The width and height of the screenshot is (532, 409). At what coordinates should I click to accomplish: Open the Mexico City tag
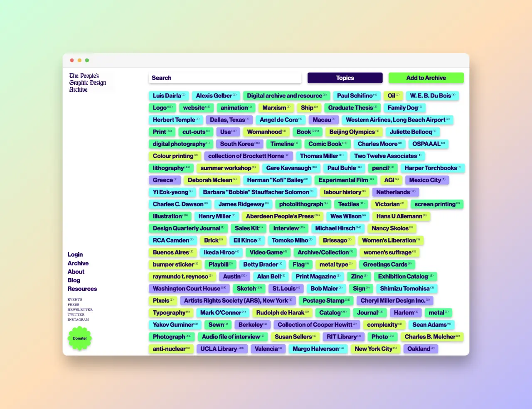click(427, 180)
